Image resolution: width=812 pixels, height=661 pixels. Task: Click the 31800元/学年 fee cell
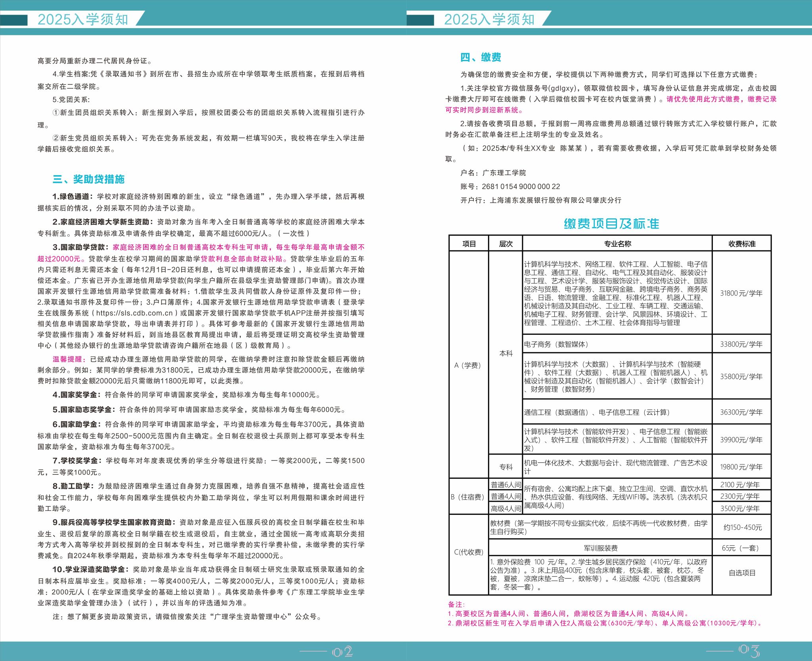[x=741, y=293]
